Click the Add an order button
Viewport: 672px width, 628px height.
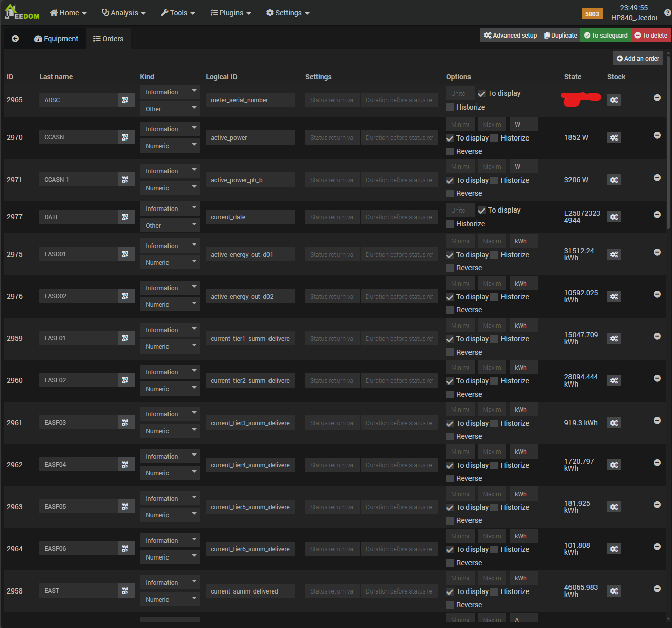637,59
